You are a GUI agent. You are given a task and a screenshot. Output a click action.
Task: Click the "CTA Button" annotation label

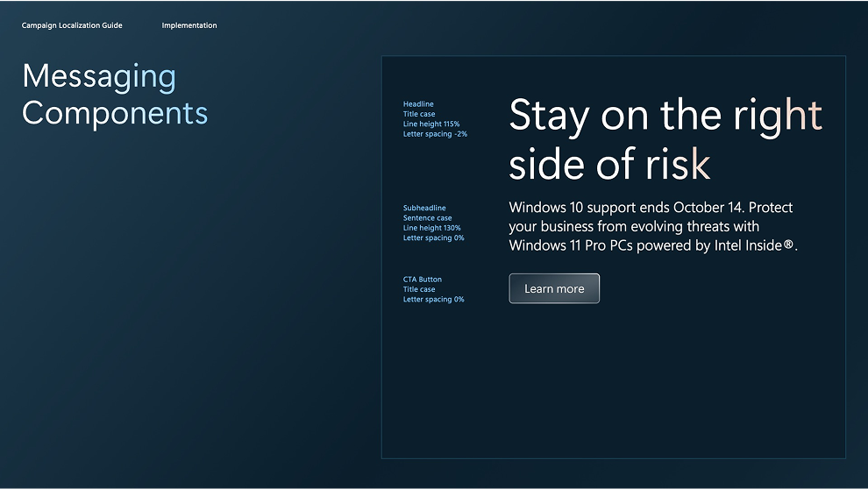[423, 280]
